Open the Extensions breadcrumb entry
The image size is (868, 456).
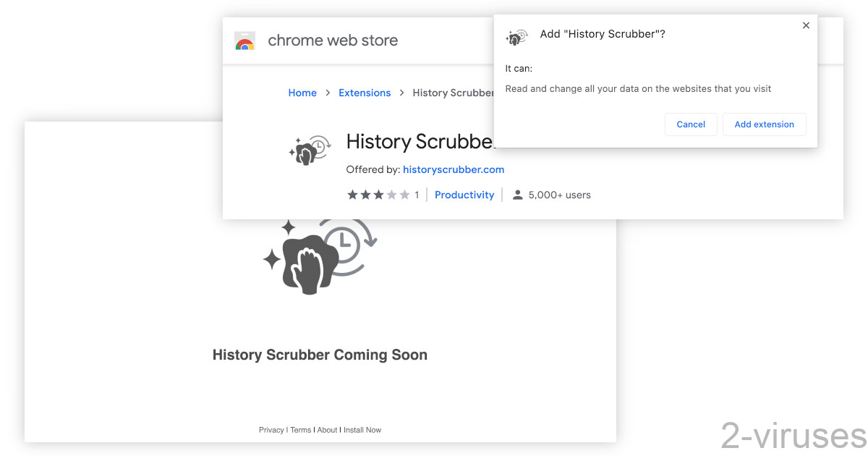(365, 93)
